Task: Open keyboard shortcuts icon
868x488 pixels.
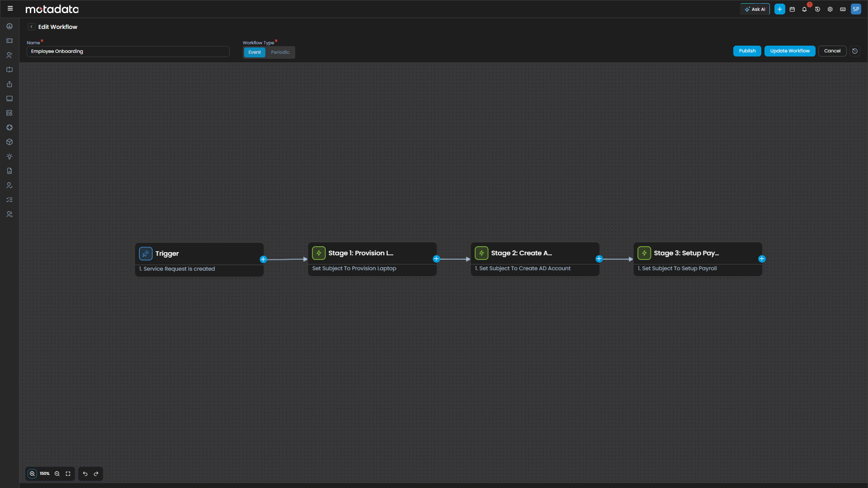Action: (x=843, y=9)
